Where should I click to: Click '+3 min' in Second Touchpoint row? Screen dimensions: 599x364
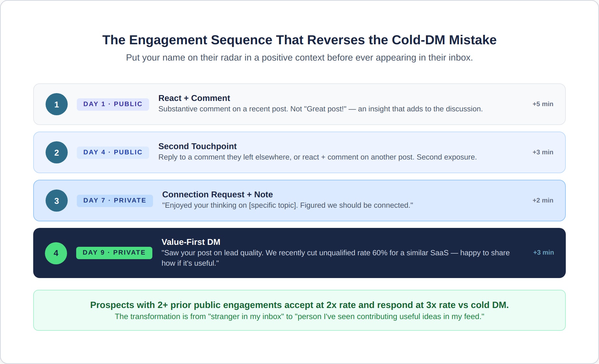pyautogui.click(x=543, y=152)
